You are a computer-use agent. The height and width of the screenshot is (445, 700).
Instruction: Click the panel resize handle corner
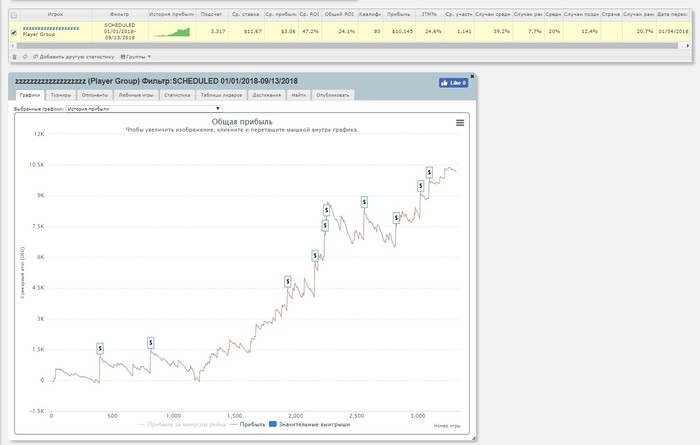pyautogui.click(x=474, y=438)
